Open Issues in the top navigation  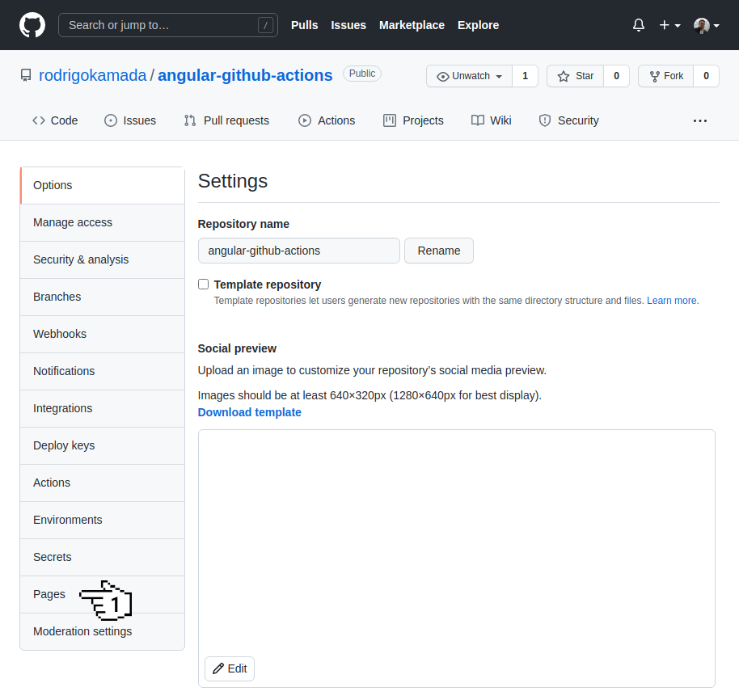point(348,25)
